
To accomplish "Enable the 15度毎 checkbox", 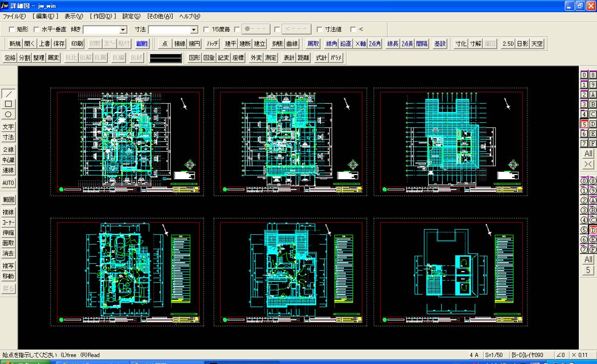I will coord(206,29).
